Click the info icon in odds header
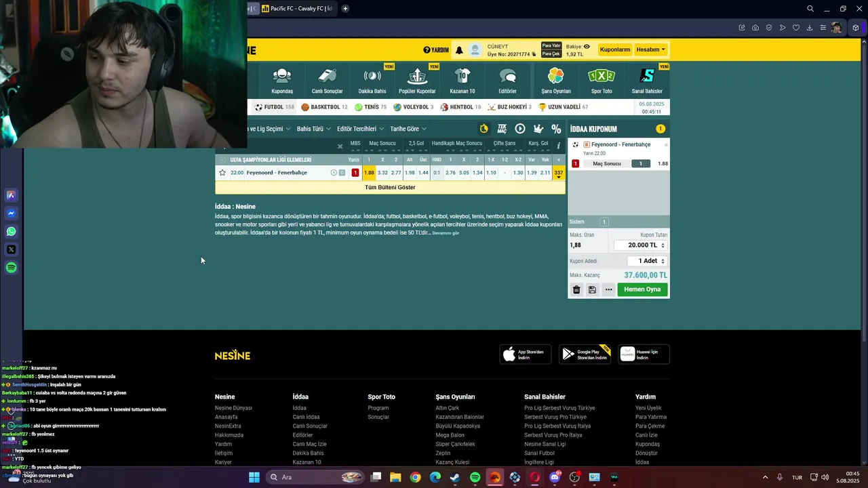The height and width of the screenshot is (488, 868). (x=559, y=145)
